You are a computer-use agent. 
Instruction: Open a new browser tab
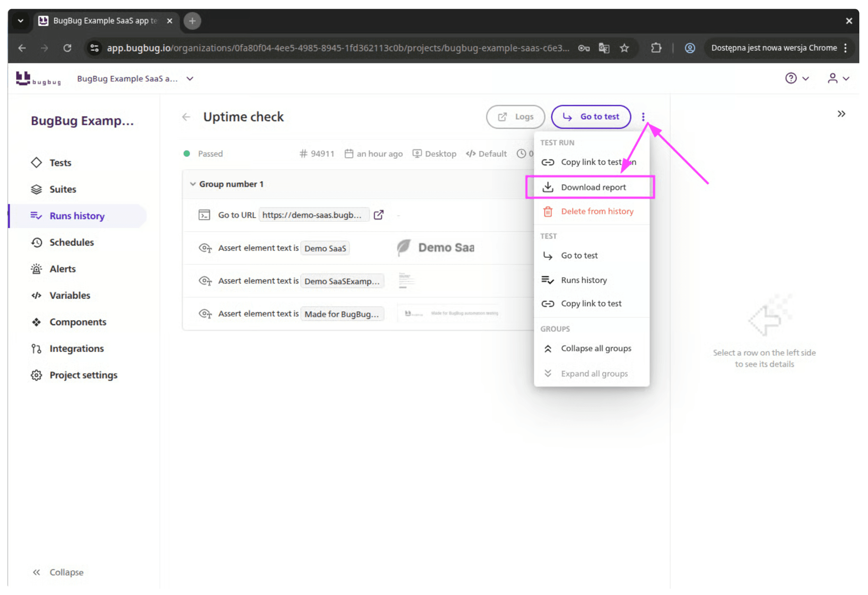click(x=192, y=21)
